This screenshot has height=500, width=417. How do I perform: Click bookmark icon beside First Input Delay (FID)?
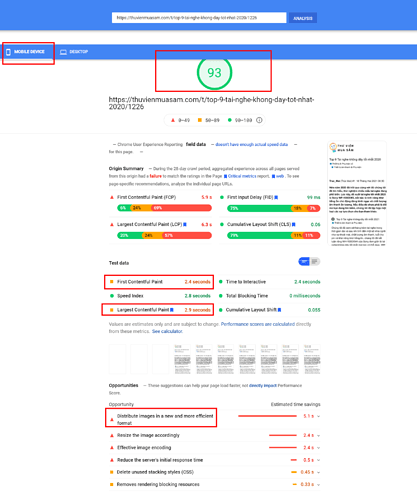point(276,197)
